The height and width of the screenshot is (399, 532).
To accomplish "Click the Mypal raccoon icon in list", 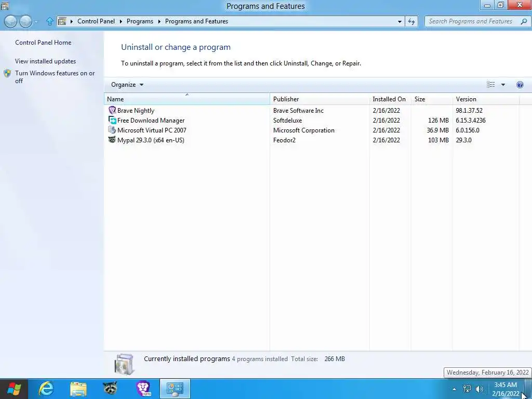I will (x=112, y=140).
